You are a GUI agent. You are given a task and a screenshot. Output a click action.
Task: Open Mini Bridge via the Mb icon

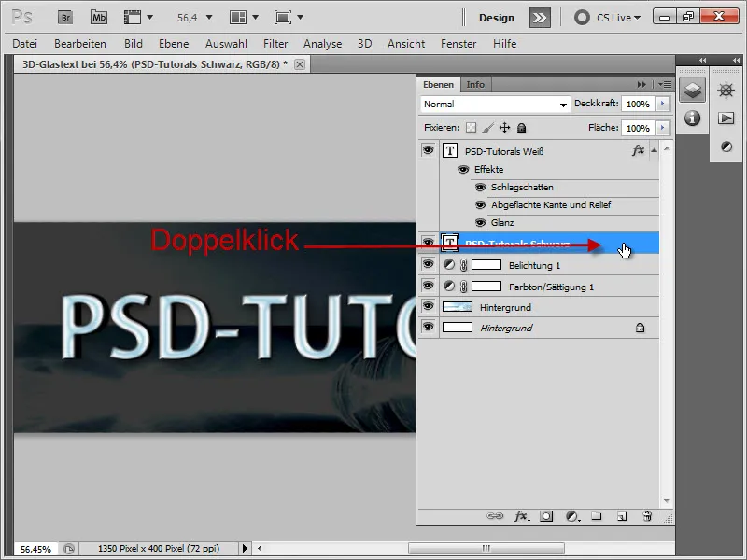(x=99, y=18)
